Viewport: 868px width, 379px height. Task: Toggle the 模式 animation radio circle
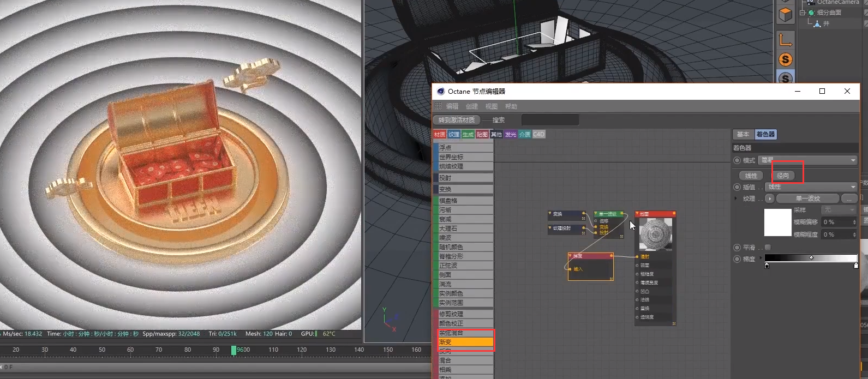tap(737, 160)
